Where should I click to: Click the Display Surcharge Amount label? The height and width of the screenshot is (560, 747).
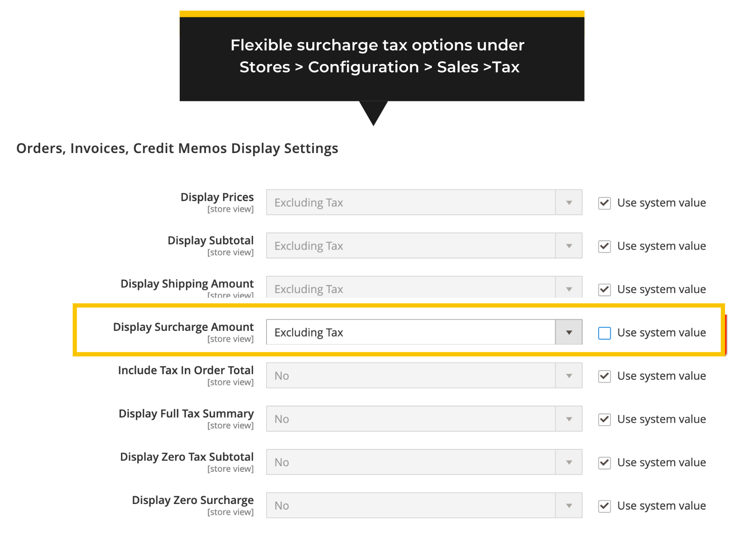183,327
